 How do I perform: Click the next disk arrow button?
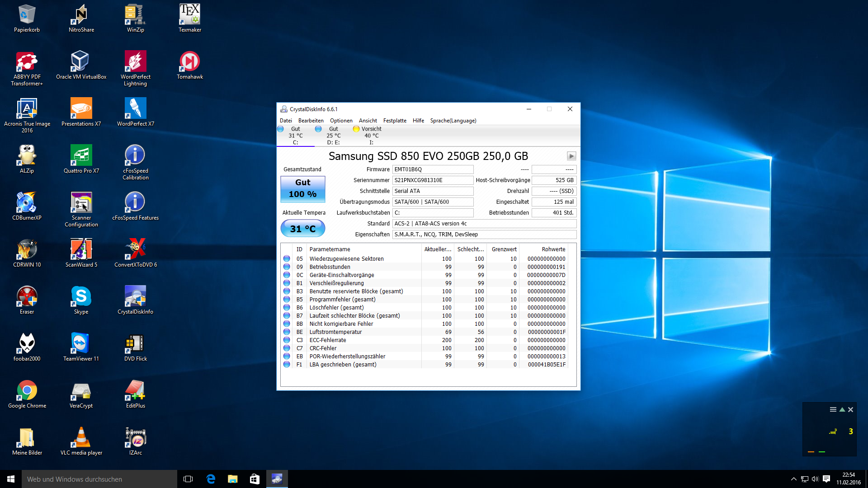(571, 156)
